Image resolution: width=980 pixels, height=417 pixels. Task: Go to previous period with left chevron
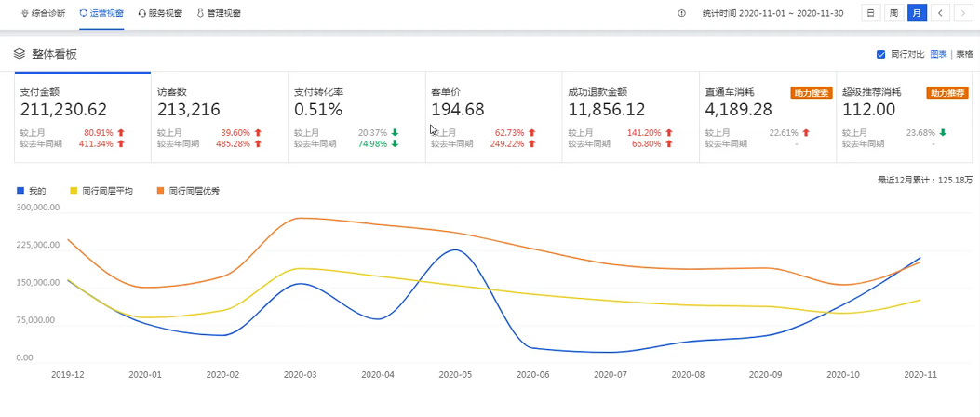tap(941, 13)
